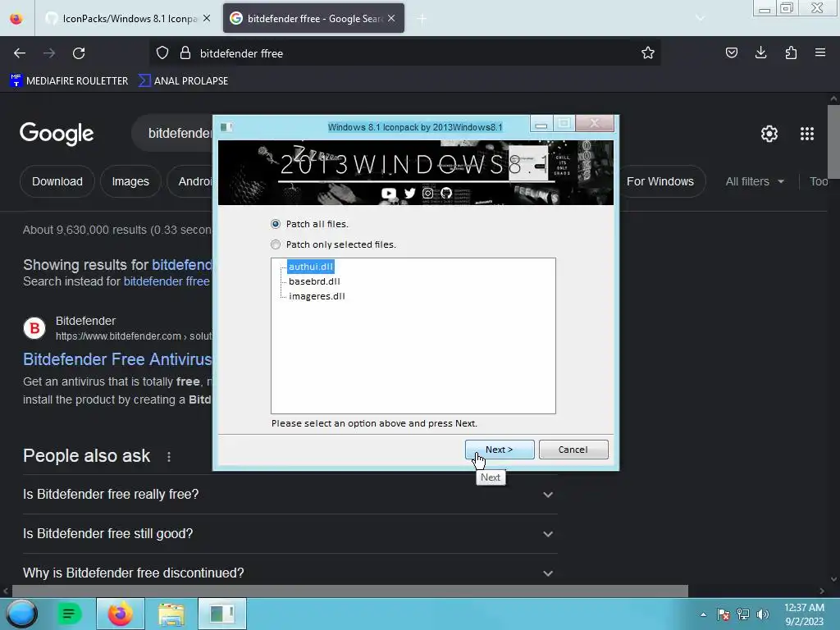Screen dimensions: 840x630
Task: Open the GitHub icon in installer banner
Action: 445,193
